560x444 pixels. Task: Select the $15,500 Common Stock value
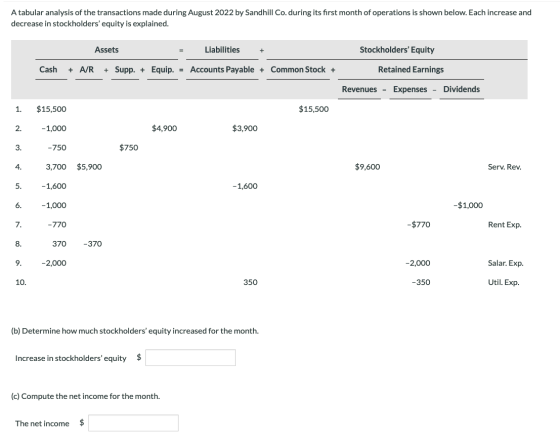(314, 109)
